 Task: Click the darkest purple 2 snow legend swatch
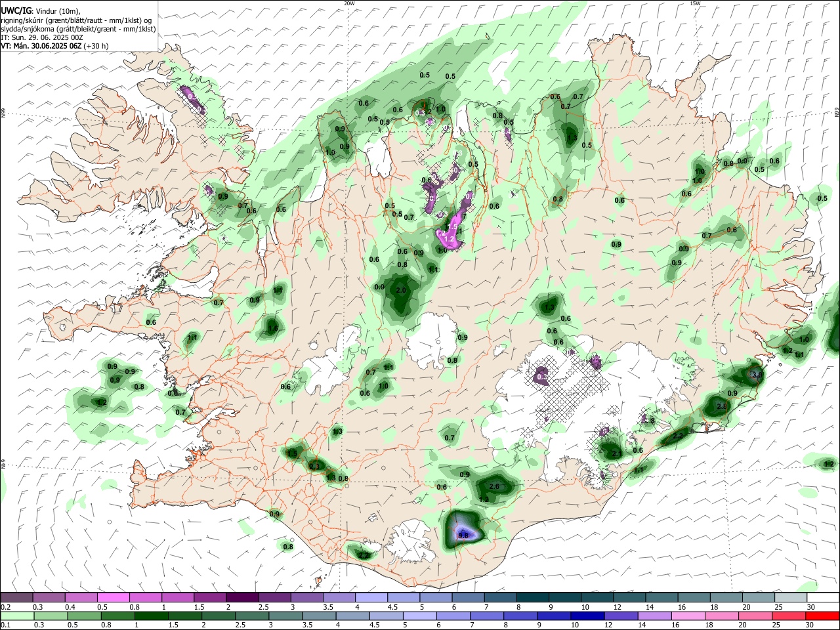241,597
